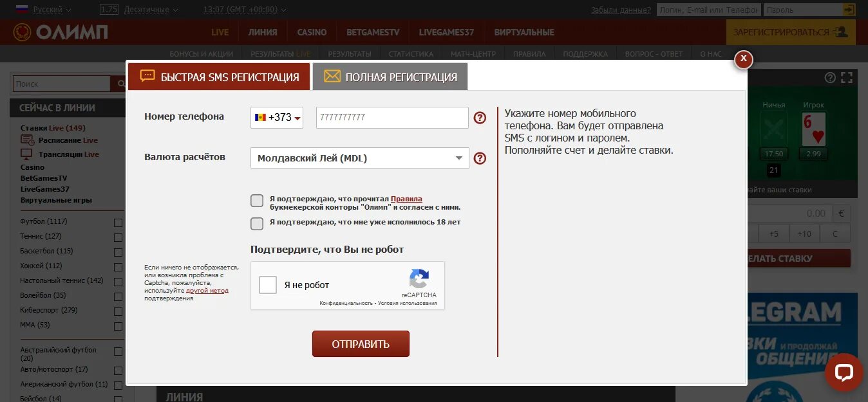Click the reCAPTCHA logo icon
868x402 pixels.
click(x=419, y=279)
